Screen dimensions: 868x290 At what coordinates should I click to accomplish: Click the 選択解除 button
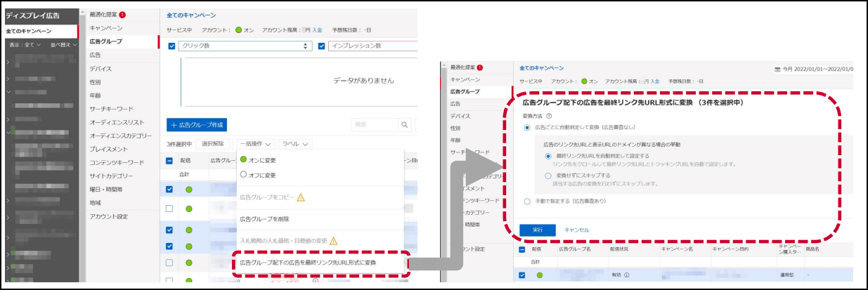click(x=214, y=144)
